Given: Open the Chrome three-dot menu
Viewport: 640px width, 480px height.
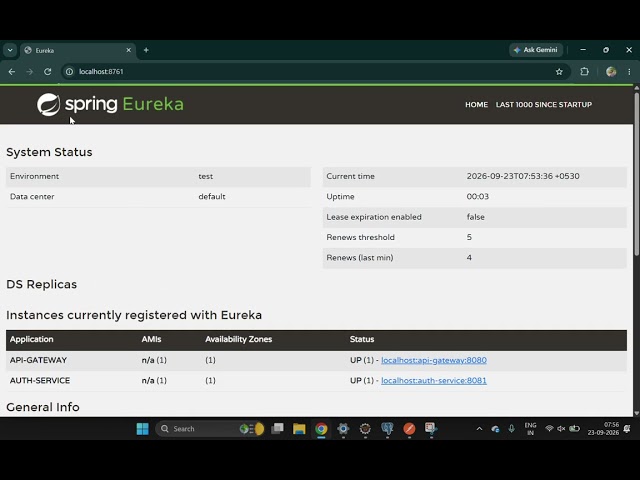Looking at the screenshot, I should (x=629, y=71).
